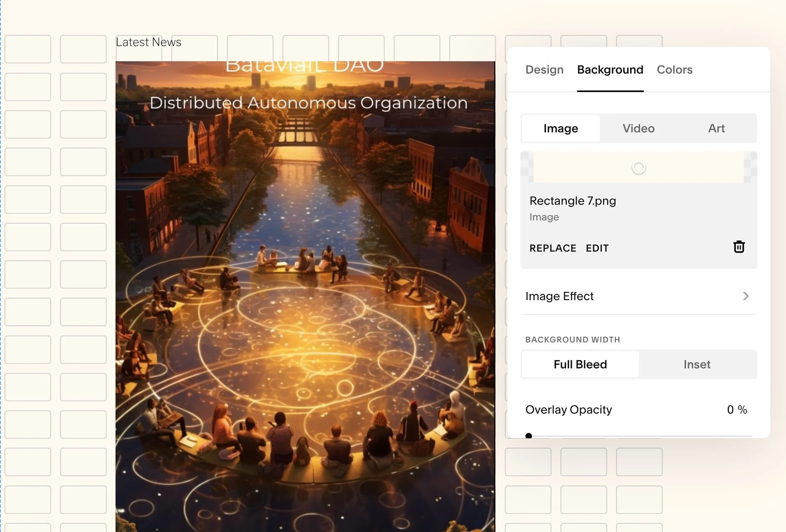Set background width to Full Bleed

click(580, 364)
